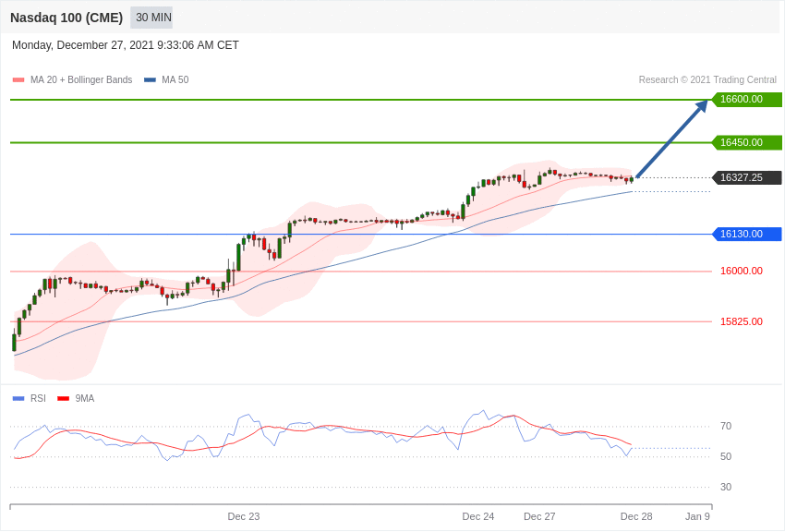
Task: Click the Dec 28 date on time axis
Action: click(x=636, y=516)
